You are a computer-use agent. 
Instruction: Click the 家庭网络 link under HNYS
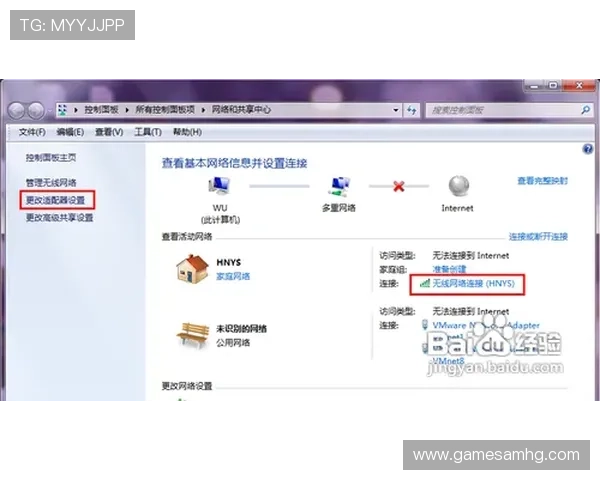click(x=233, y=276)
